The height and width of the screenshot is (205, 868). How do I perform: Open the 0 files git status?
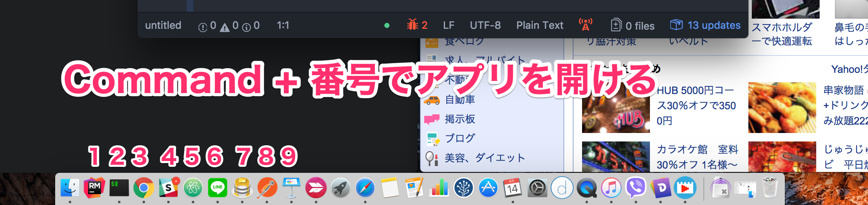click(633, 26)
